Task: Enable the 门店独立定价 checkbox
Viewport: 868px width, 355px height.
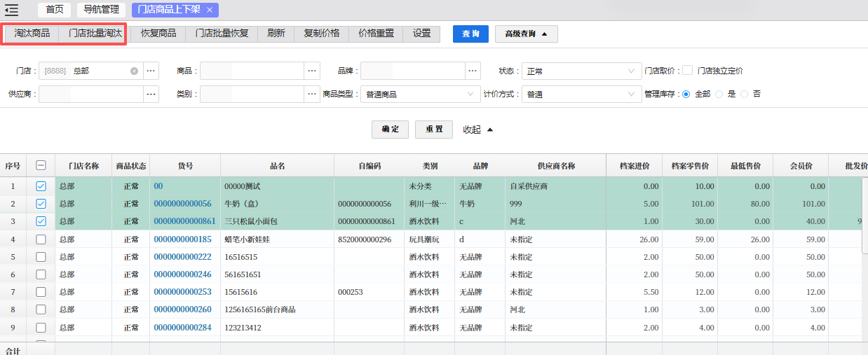Action: pyautogui.click(x=688, y=71)
